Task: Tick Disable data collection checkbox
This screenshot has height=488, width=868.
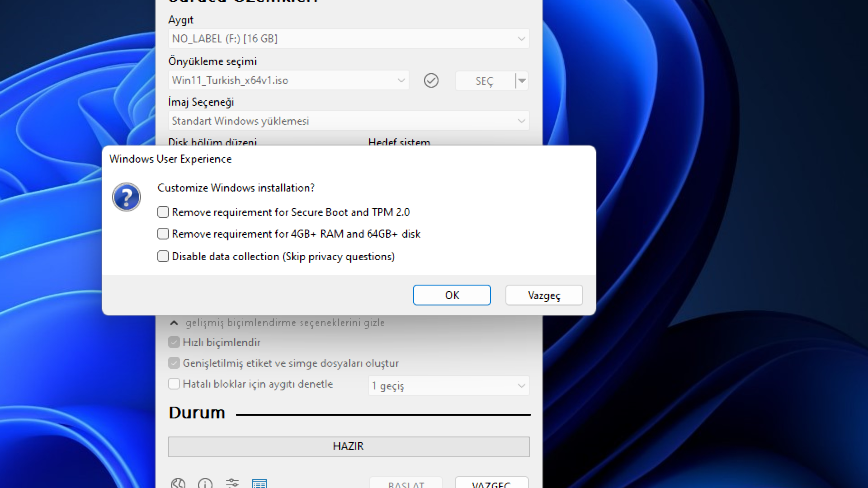Action: tap(163, 257)
